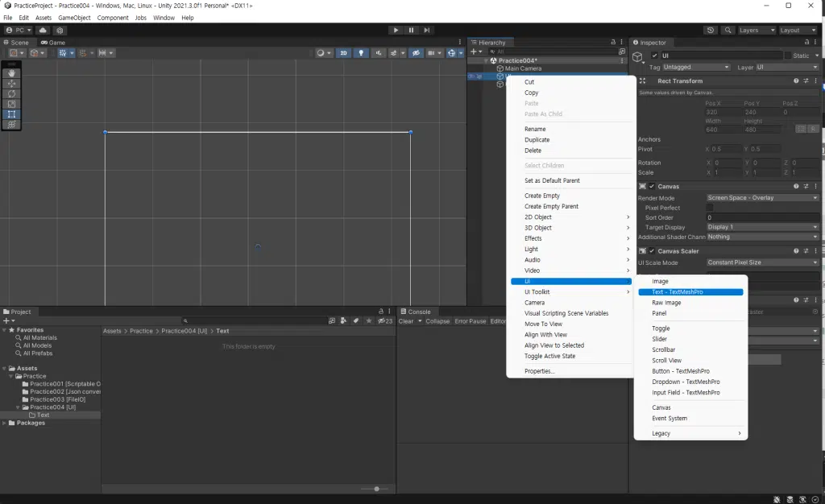Toggle hidden objects visibility in Scene toolbar

click(417, 53)
